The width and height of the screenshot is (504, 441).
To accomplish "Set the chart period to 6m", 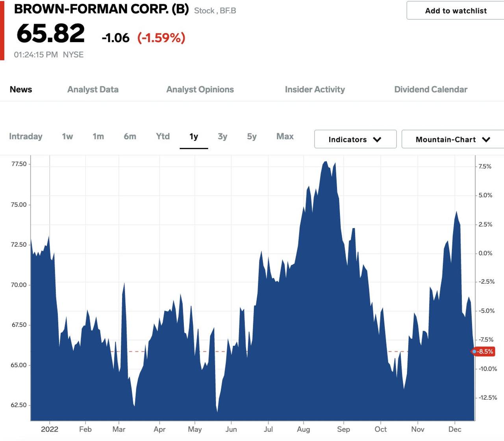I will (x=130, y=137).
